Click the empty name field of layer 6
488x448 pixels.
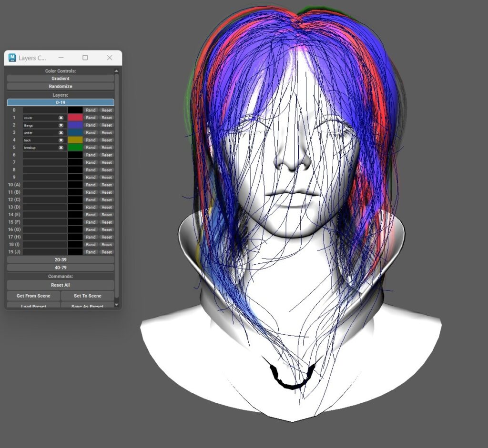[x=43, y=155]
